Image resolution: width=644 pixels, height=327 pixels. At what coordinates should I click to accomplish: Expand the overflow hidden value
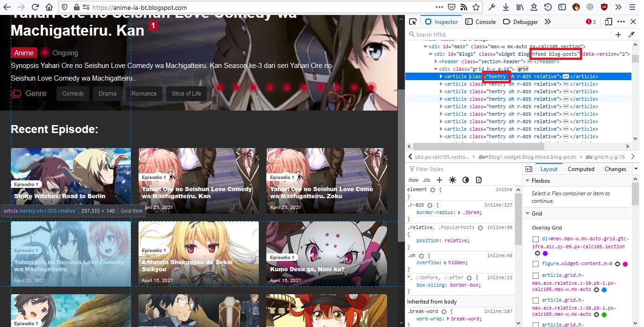coord(446,263)
